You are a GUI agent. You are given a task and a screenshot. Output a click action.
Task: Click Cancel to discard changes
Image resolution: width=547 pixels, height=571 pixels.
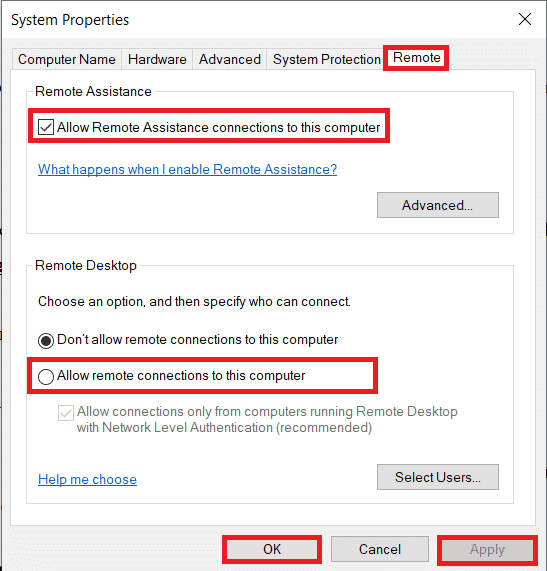[x=380, y=549]
